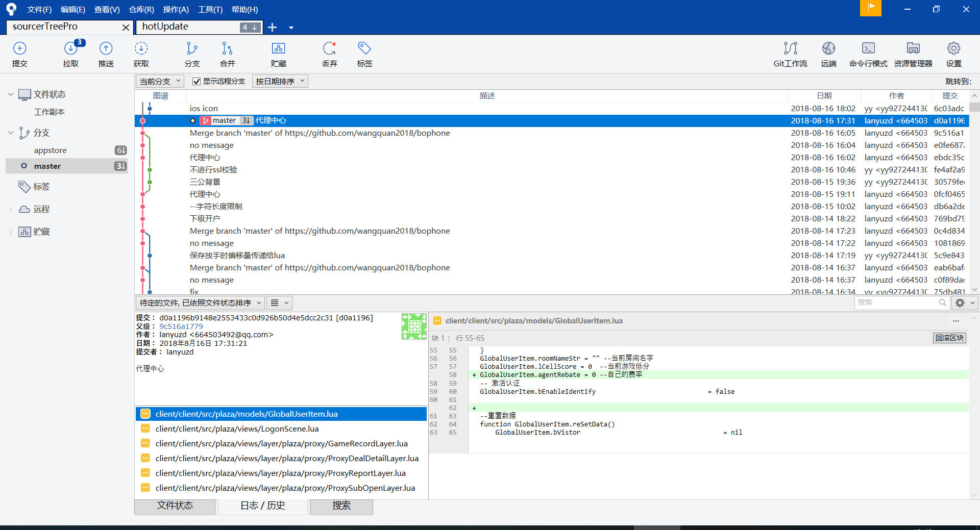Toggle 显示远程分支 checkbox
The image size is (980, 530).
pyautogui.click(x=196, y=81)
